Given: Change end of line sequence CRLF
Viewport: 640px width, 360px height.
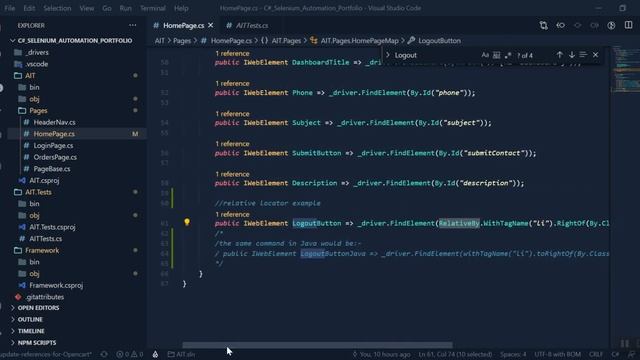Looking at the screenshot, I should [596, 354].
